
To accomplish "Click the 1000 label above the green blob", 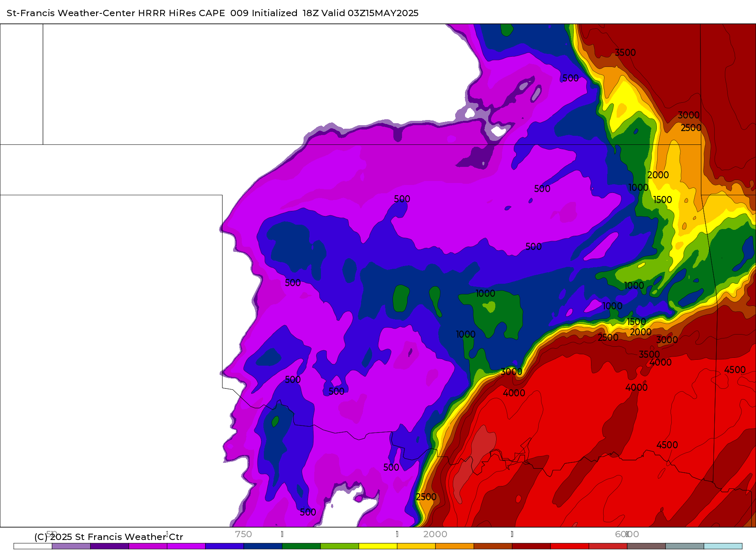I will coord(485,294).
